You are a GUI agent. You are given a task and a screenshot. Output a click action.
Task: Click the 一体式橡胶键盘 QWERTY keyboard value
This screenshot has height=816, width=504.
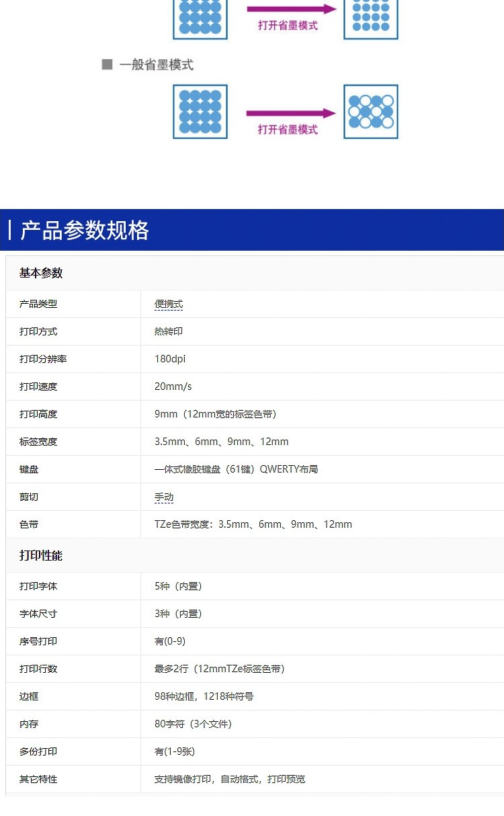pos(236,469)
